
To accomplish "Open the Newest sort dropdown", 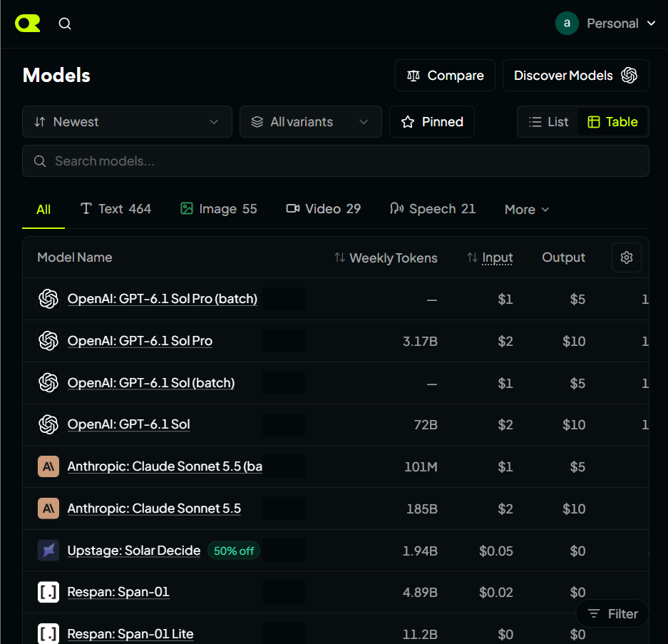I will tap(127, 122).
